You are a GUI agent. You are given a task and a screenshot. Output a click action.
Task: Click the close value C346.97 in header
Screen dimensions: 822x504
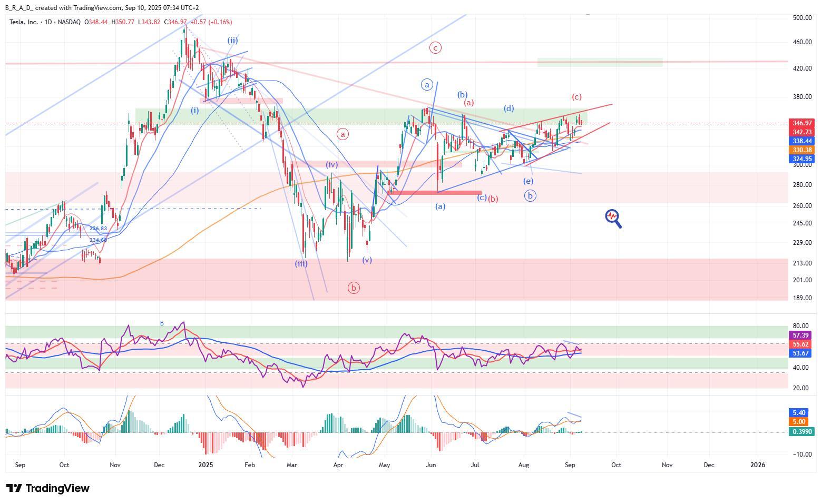[x=175, y=22]
